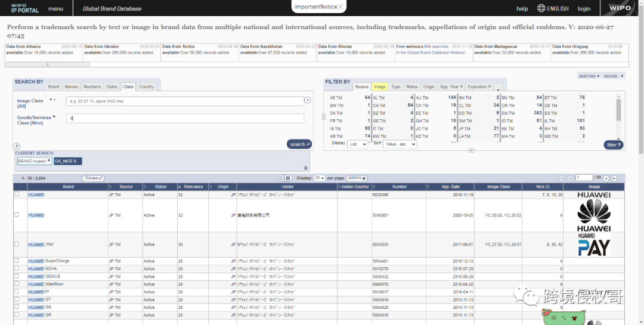Click the news ticker horizontal scrollbar
The width and height of the screenshot is (644, 325).
[x=47, y=64]
